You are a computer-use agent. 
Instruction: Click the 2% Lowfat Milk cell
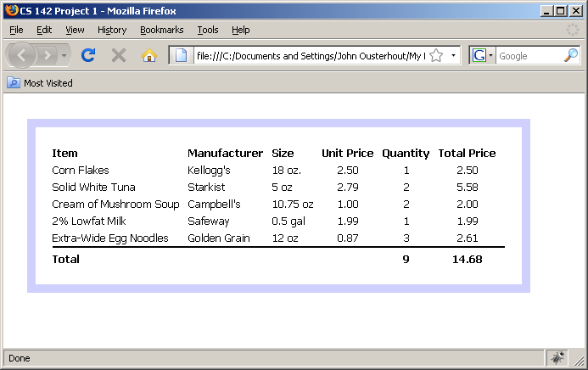click(89, 221)
